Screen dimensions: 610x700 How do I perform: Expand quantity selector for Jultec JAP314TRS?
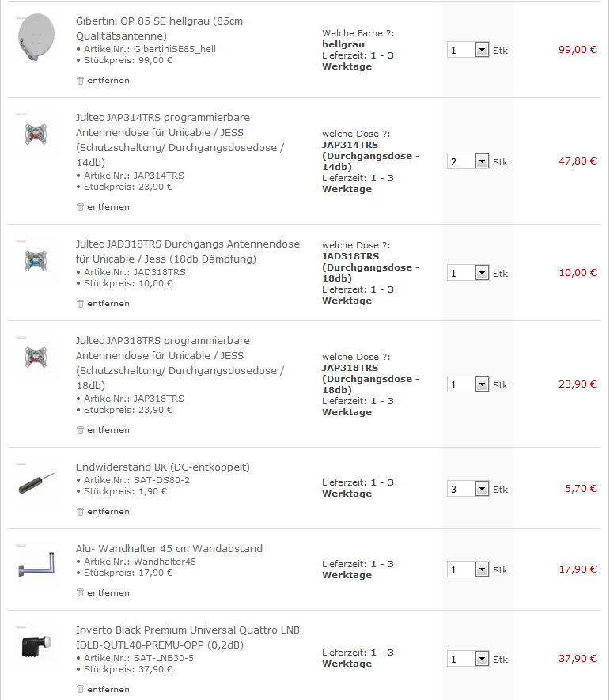[x=482, y=161]
